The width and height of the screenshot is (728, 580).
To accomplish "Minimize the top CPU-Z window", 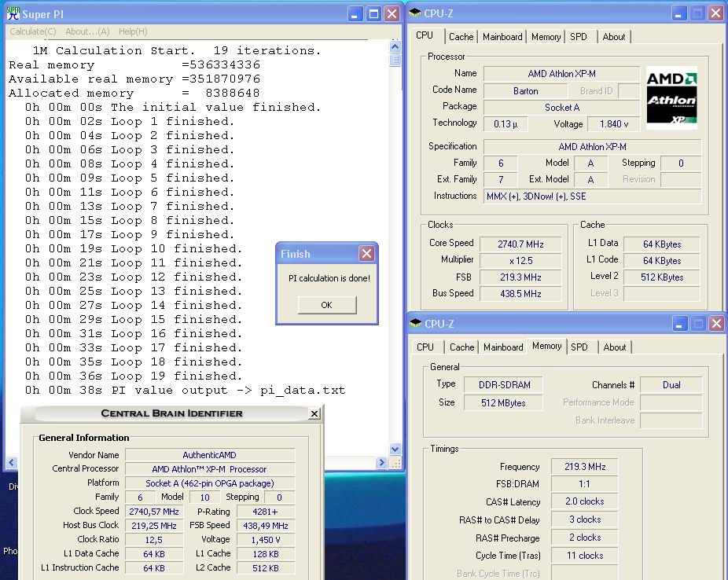I will 678,13.
